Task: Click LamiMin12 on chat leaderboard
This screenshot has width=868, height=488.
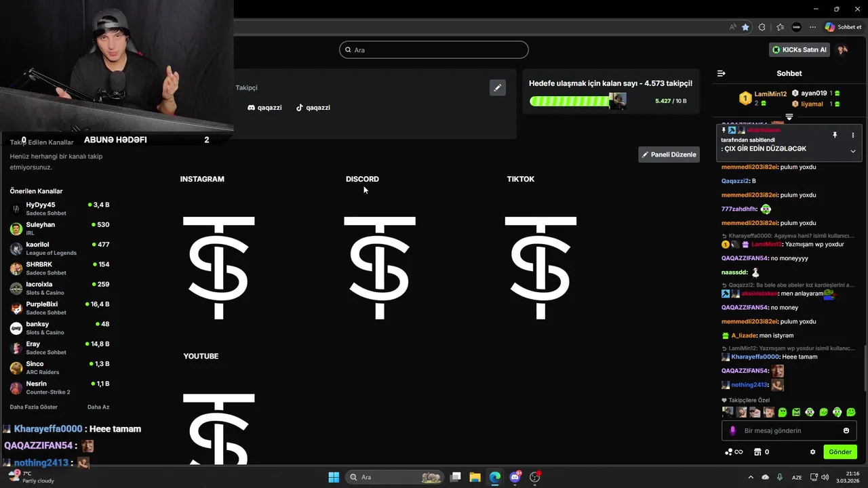Action: [x=770, y=94]
